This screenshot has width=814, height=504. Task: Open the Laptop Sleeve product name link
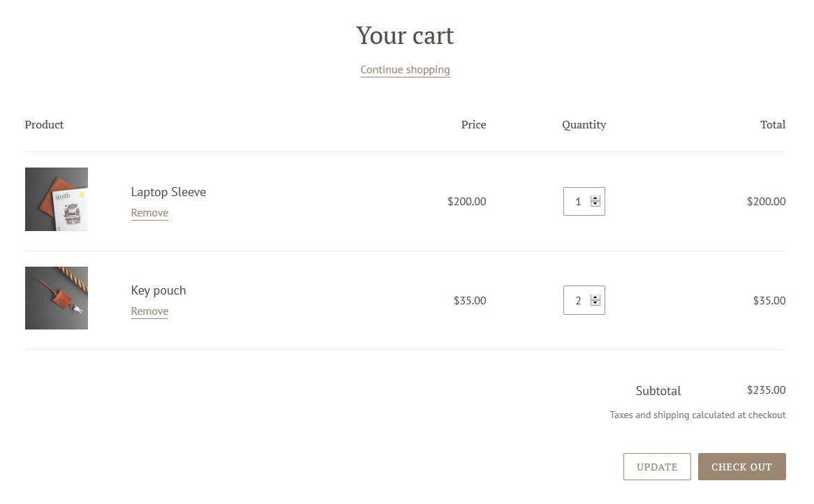168,192
